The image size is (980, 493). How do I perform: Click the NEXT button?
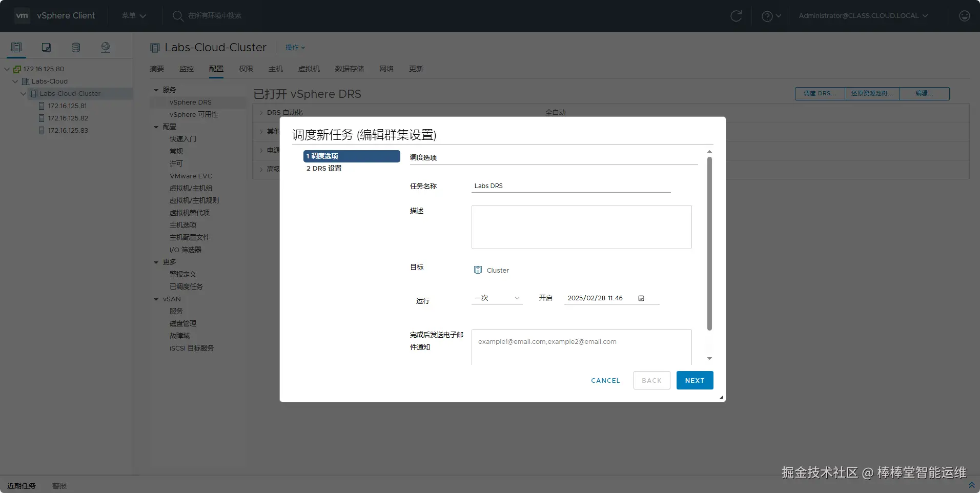(x=695, y=380)
